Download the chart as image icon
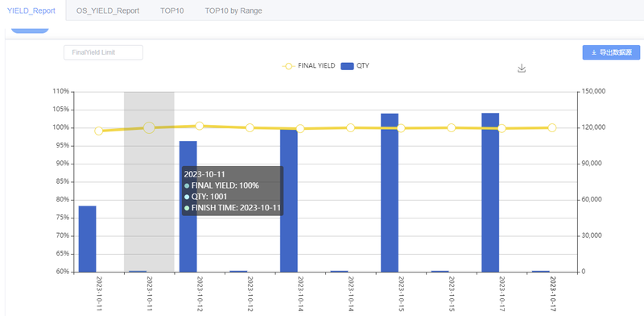Viewport: 644px width, 316px height. coord(522,69)
